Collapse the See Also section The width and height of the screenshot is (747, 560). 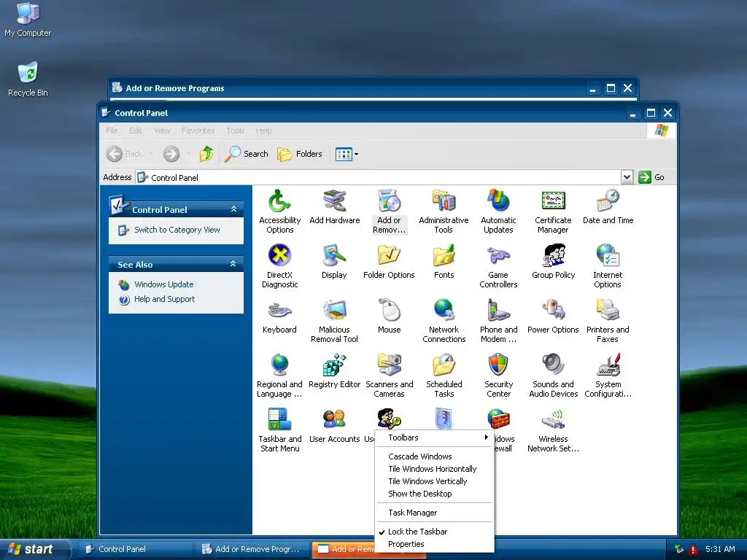click(x=233, y=263)
